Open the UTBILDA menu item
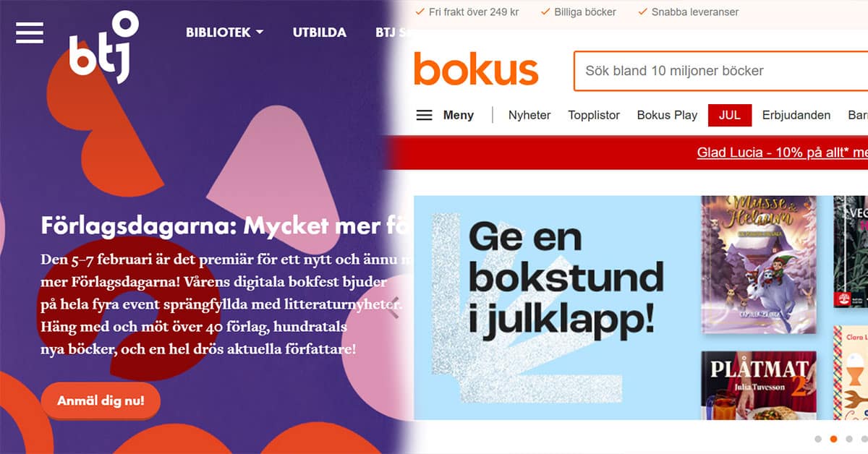The width and height of the screenshot is (868, 454). [x=320, y=33]
